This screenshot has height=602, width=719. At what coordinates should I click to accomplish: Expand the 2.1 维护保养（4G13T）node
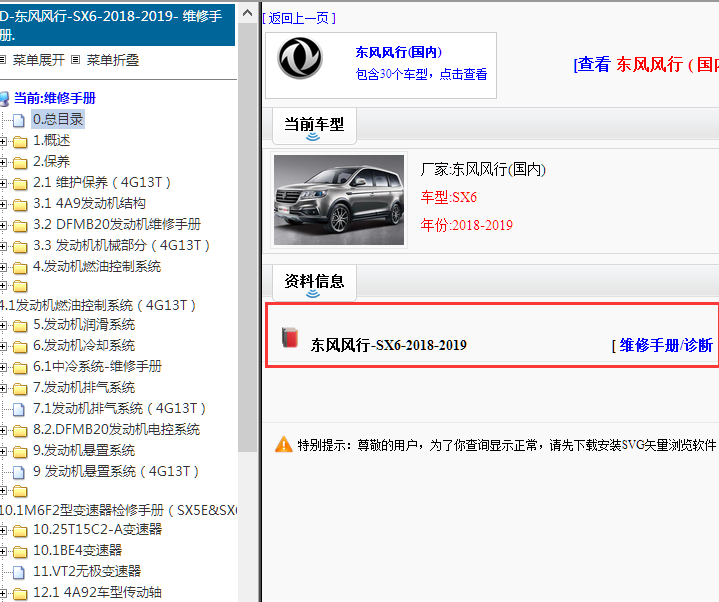click(3, 183)
